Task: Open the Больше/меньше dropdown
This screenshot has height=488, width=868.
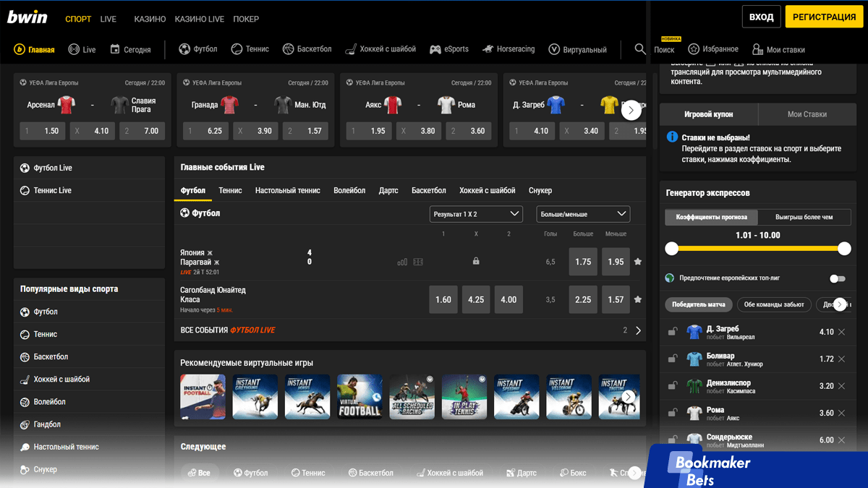Action: (583, 214)
